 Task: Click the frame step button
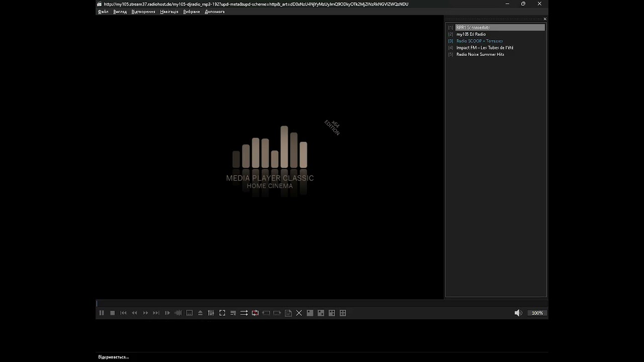coord(167,313)
